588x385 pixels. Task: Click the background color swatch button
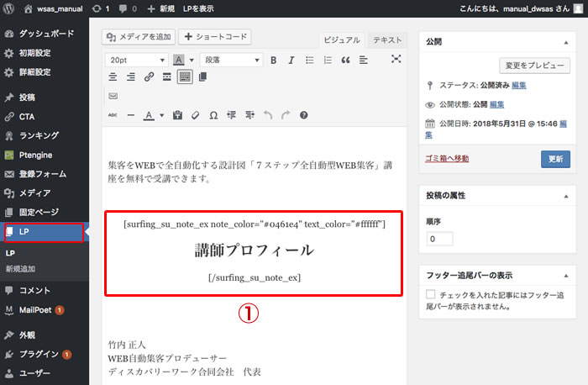coord(179,60)
